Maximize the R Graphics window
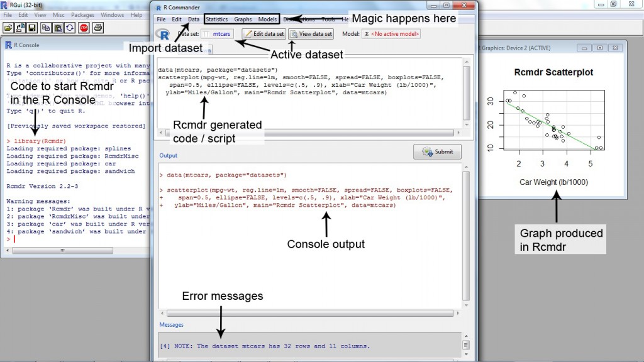Screen dimensions: 644x362 (x=599, y=48)
